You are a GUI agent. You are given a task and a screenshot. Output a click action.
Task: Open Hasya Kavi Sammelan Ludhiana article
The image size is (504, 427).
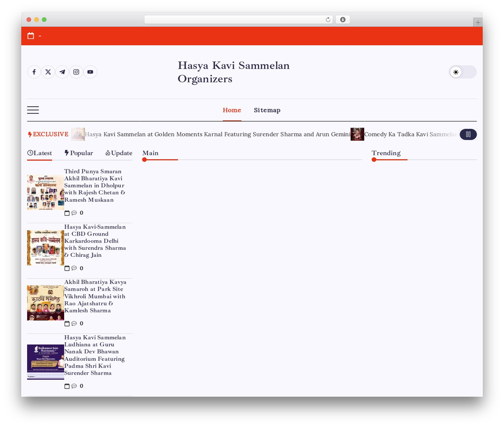tap(95, 355)
